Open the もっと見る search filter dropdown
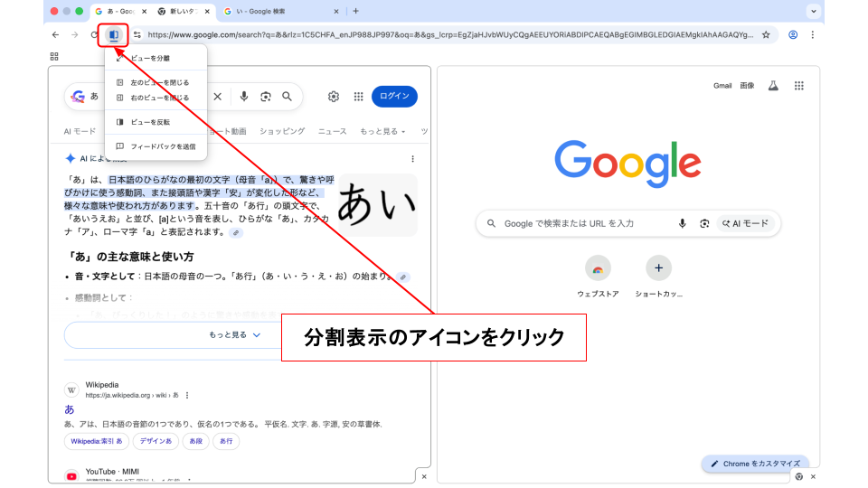868x488 pixels. tap(383, 131)
